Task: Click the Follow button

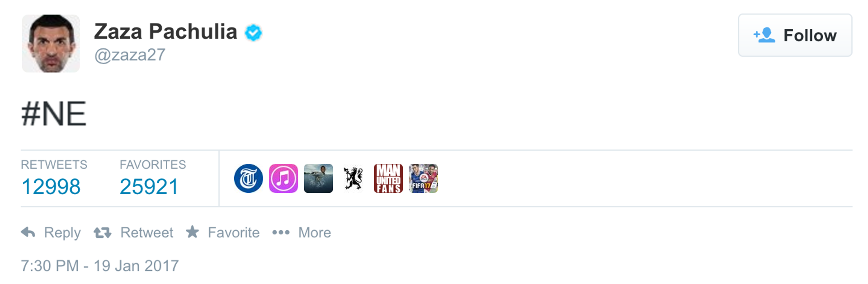Action: point(795,35)
